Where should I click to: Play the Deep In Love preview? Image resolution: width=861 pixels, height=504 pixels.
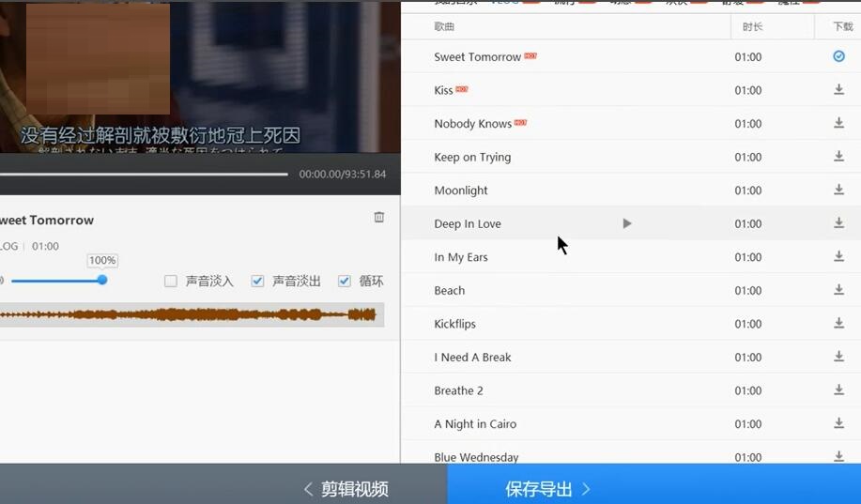coord(627,223)
